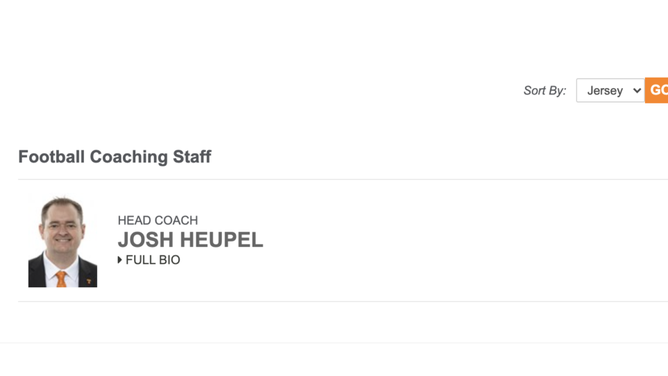Open the JOSH HEUPEL name link

click(190, 240)
